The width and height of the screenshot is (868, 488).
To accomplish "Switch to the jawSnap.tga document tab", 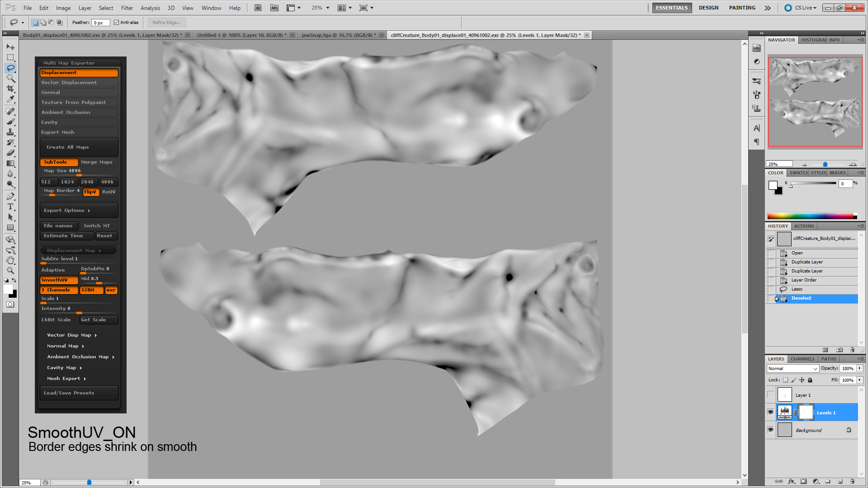I will click(339, 35).
